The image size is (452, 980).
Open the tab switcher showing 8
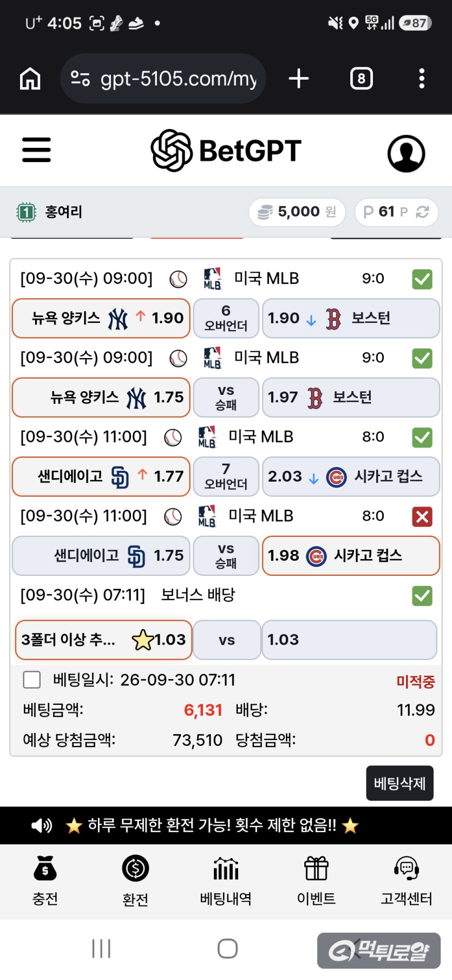click(x=361, y=79)
